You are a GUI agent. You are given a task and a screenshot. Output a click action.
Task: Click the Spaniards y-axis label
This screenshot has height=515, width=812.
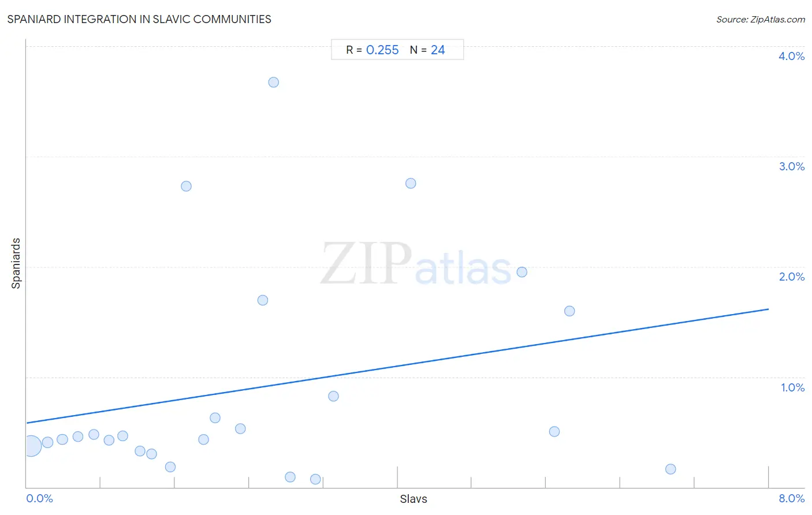click(x=16, y=263)
